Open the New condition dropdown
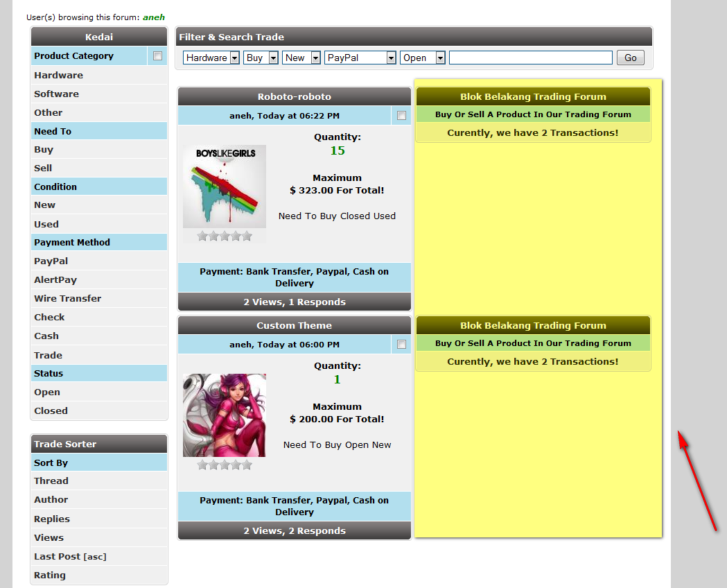 coord(301,58)
